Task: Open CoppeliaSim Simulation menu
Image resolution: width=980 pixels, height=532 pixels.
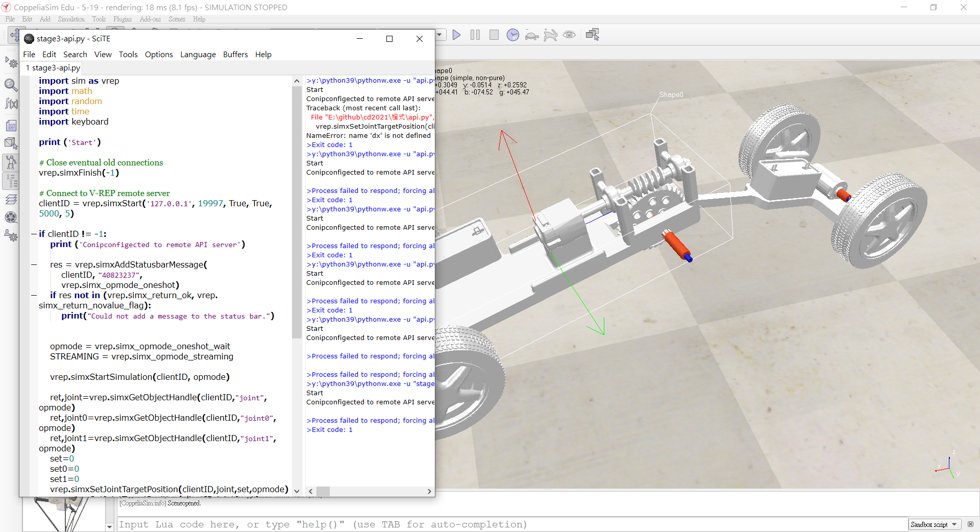Action: [71, 19]
